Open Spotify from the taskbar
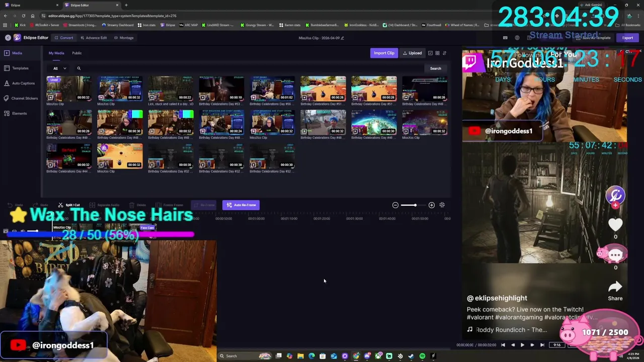The width and height of the screenshot is (644, 362). pyautogui.click(x=422, y=356)
